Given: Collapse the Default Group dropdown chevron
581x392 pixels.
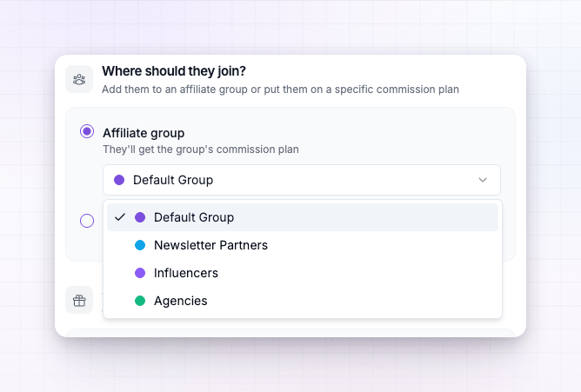Looking at the screenshot, I should [x=483, y=180].
